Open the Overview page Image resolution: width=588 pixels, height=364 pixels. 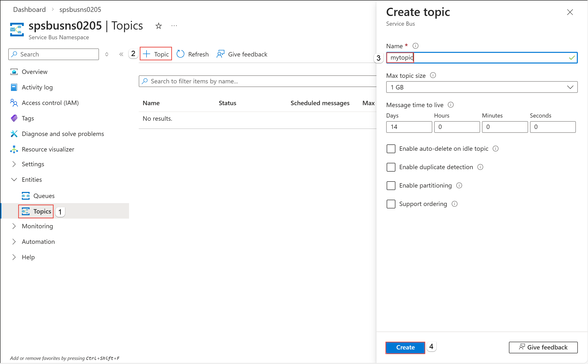pyautogui.click(x=35, y=72)
